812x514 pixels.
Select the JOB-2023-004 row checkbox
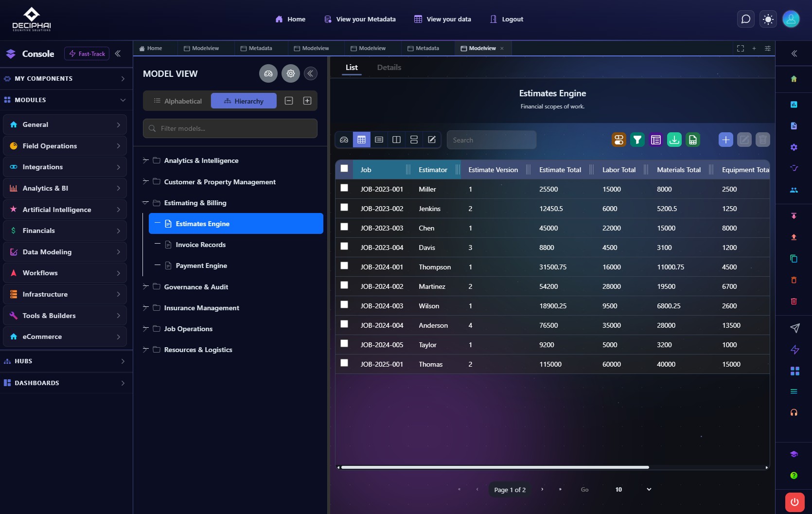pyautogui.click(x=344, y=246)
